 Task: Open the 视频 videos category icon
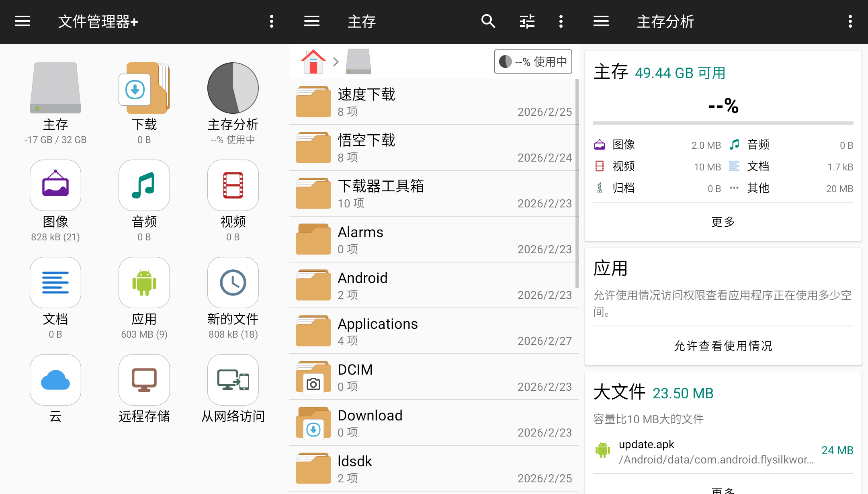point(232,185)
